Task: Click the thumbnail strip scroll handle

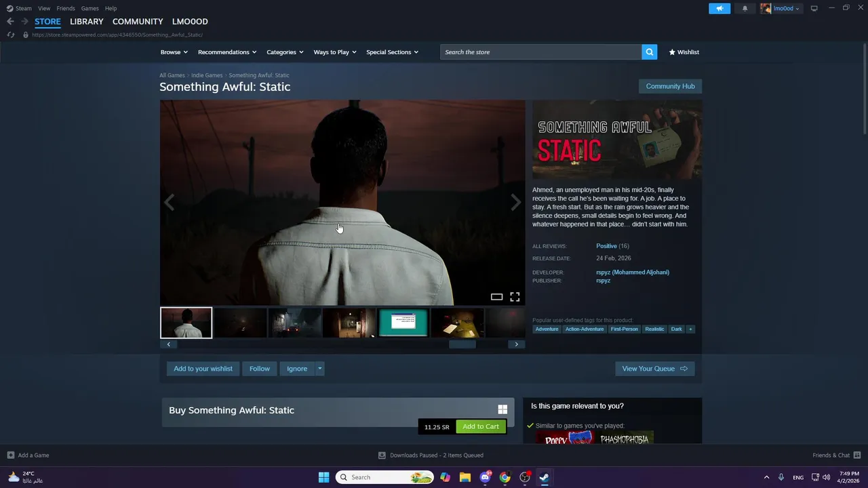Action: pyautogui.click(x=462, y=344)
